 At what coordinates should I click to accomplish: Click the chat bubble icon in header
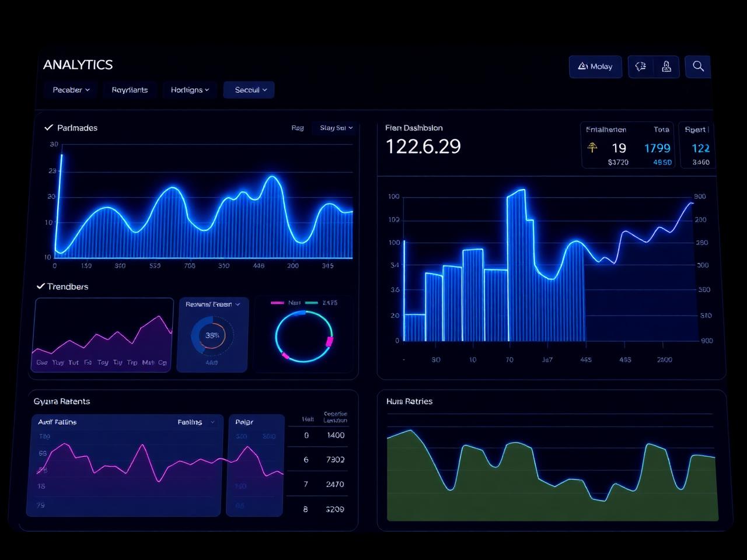641,66
